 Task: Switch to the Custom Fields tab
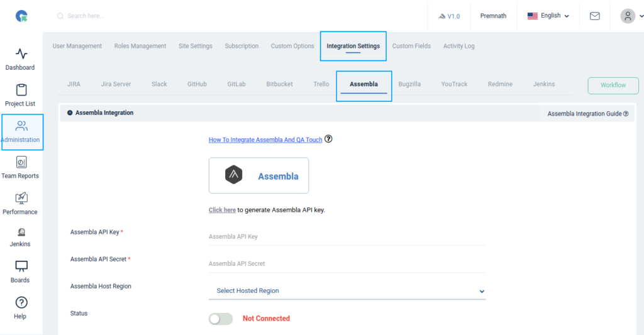[x=411, y=46]
